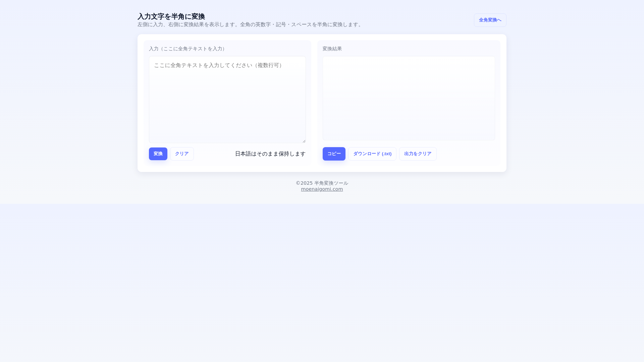The height and width of the screenshot is (362, 644).
Task: Click inside the 変換結果 output box
Action: (409, 98)
